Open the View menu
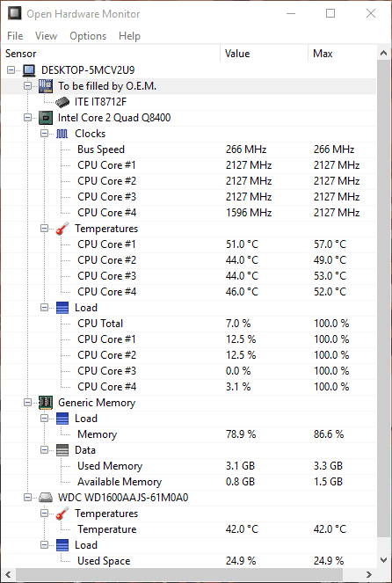The image size is (392, 583). click(x=46, y=36)
